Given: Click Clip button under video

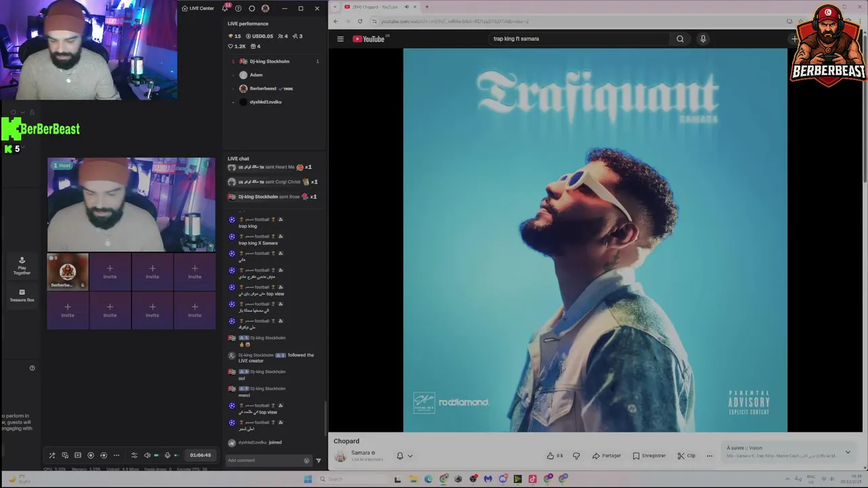Looking at the screenshot, I should click(686, 456).
